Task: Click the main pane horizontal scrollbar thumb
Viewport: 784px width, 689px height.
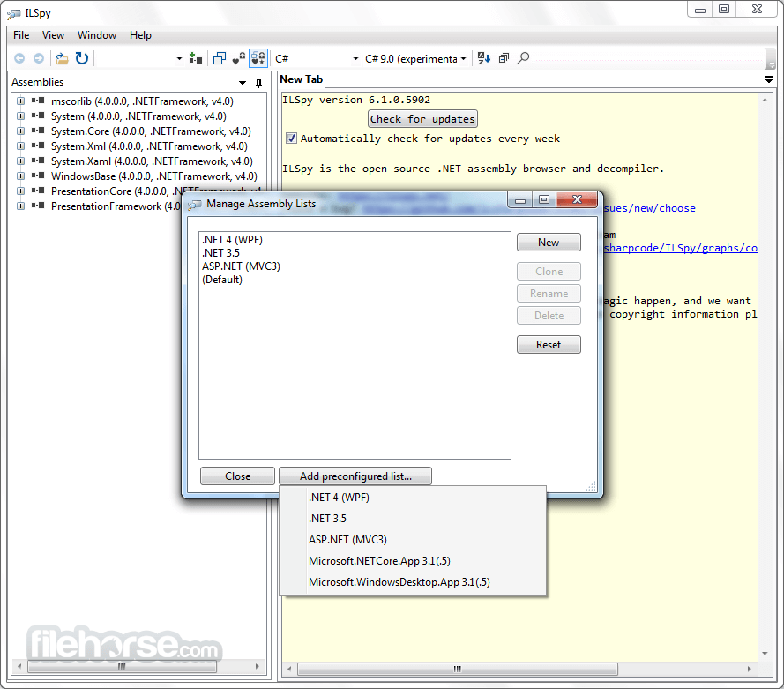Action: (458, 669)
